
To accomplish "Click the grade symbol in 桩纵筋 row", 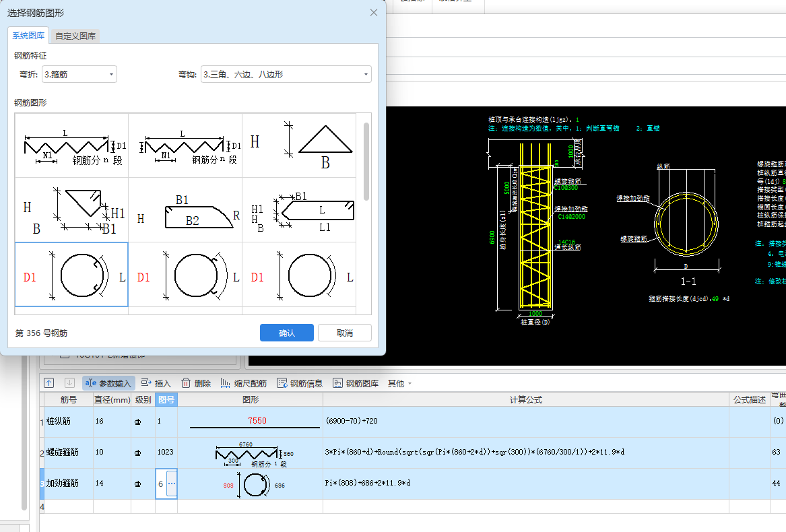I will [x=138, y=422].
